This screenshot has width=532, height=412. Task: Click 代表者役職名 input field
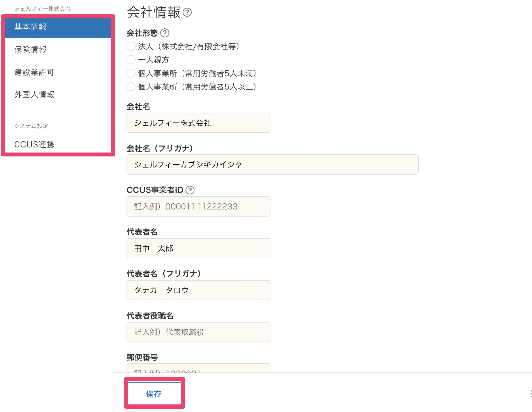(x=198, y=332)
